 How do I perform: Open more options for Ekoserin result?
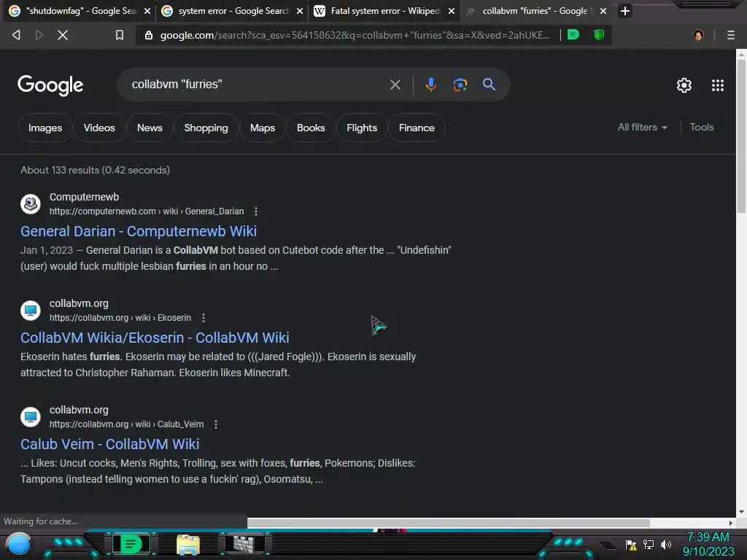pos(204,318)
